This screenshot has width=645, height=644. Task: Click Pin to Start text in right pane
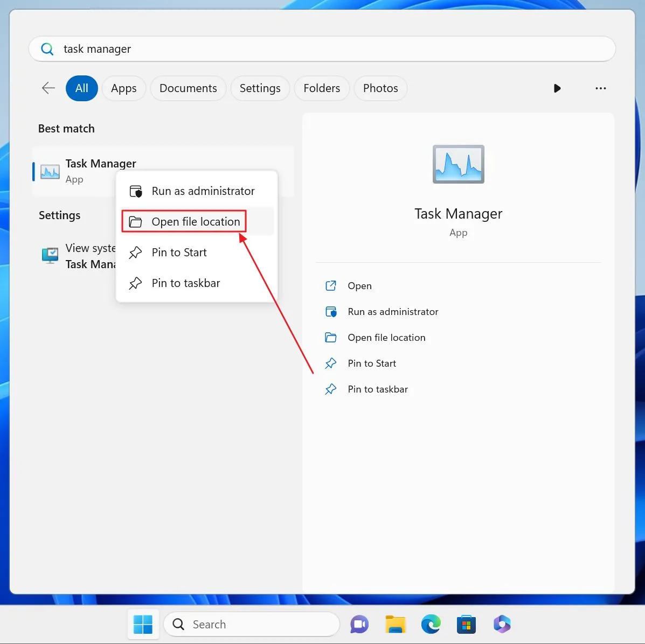pyautogui.click(x=372, y=363)
